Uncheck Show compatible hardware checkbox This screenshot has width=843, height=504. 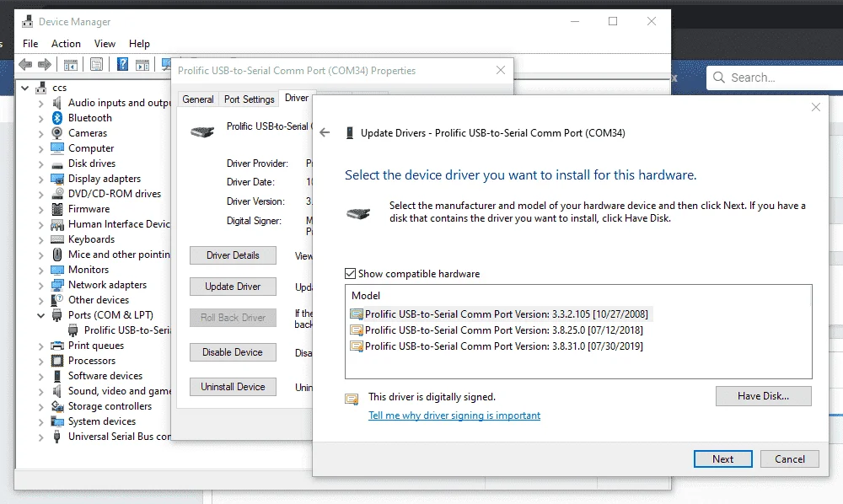coord(350,274)
